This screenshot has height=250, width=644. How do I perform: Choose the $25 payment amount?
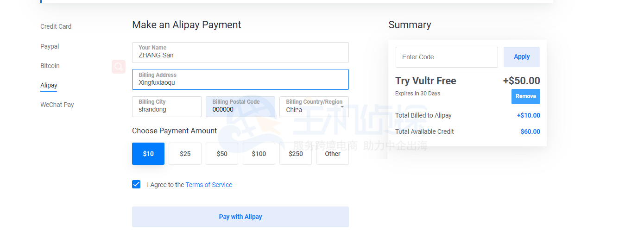point(185,154)
